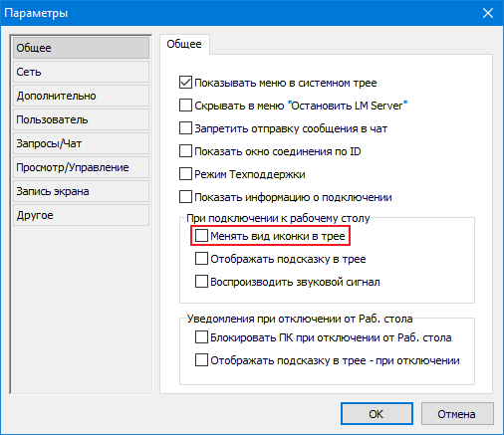Open Просмотр/Управление settings

81,167
